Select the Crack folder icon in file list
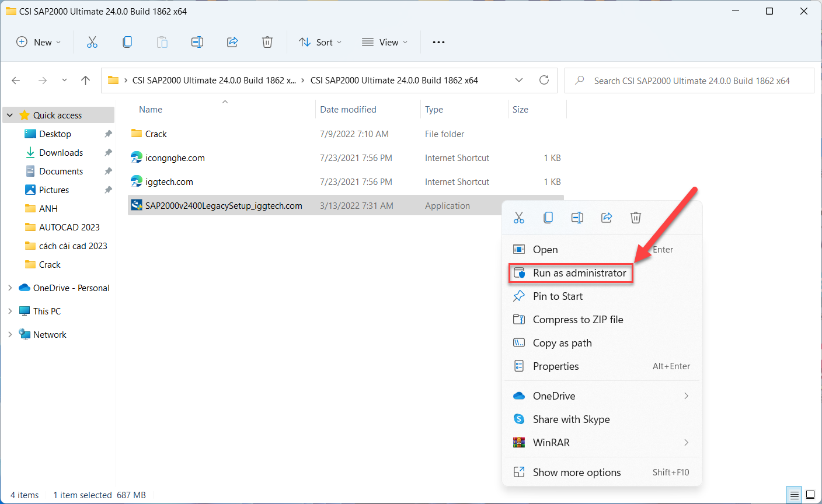822x504 pixels. [x=137, y=134]
